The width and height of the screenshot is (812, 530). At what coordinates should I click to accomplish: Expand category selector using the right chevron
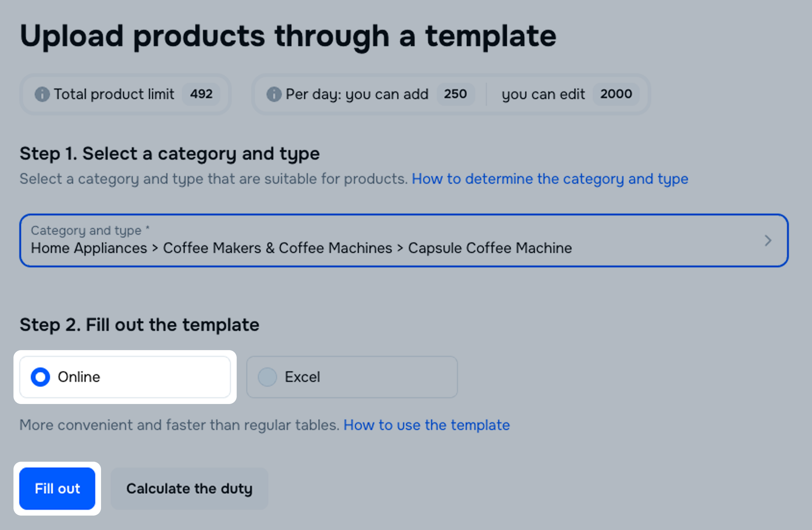click(768, 240)
